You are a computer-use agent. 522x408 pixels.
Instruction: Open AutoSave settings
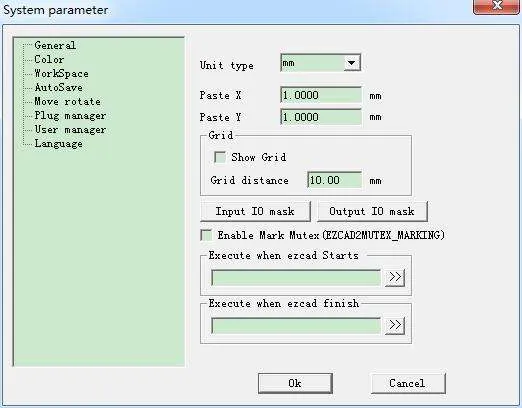[x=58, y=87]
